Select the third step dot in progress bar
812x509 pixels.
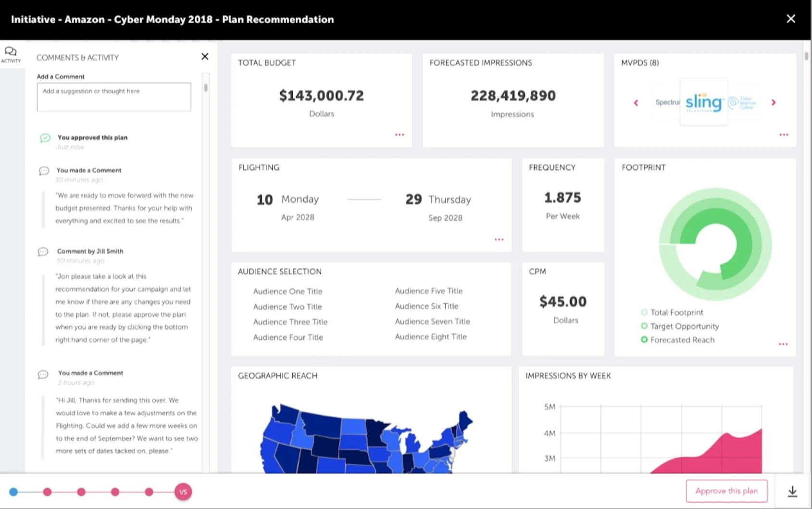pyautogui.click(x=81, y=492)
